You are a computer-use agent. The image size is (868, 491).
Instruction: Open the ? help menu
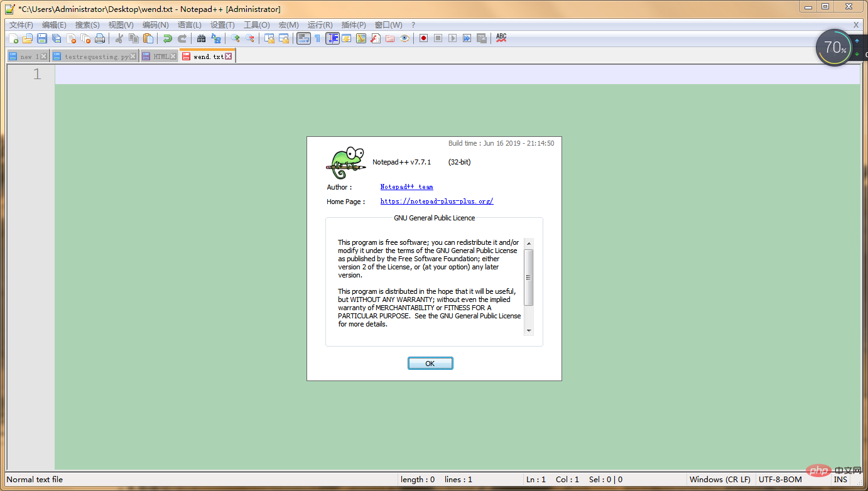point(413,25)
